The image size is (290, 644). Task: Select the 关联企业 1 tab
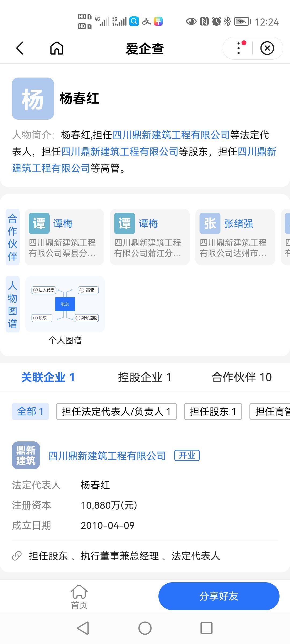(x=48, y=377)
